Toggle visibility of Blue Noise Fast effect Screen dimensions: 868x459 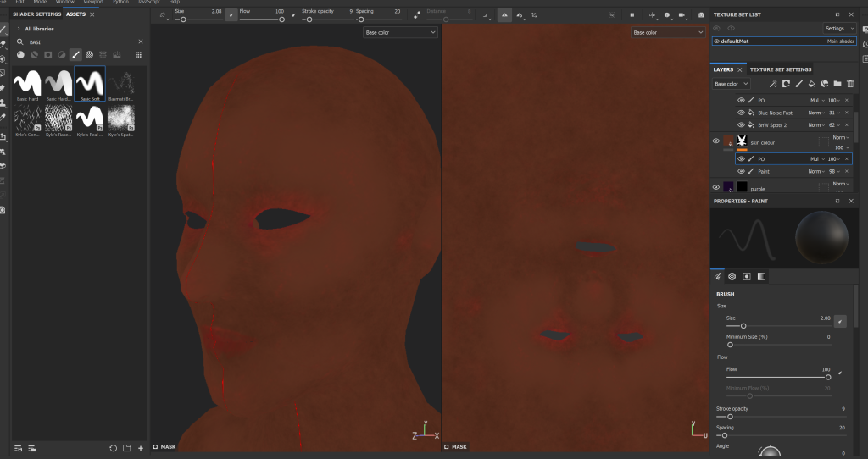coord(741,113)
